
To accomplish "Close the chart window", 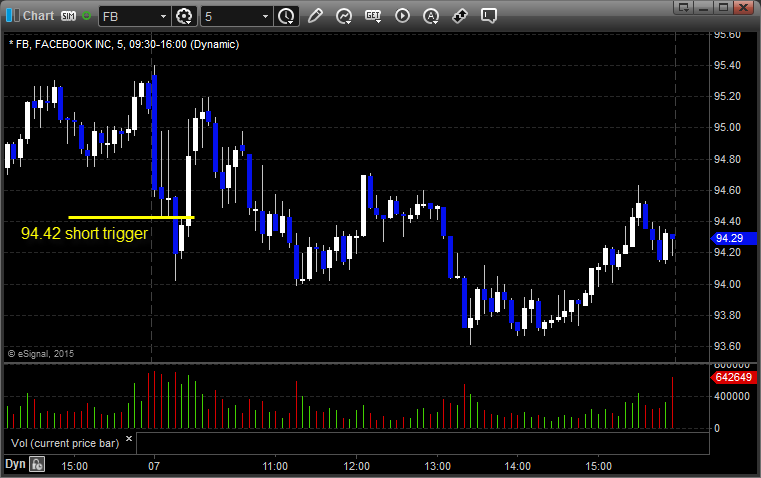I will coord(744,7).
